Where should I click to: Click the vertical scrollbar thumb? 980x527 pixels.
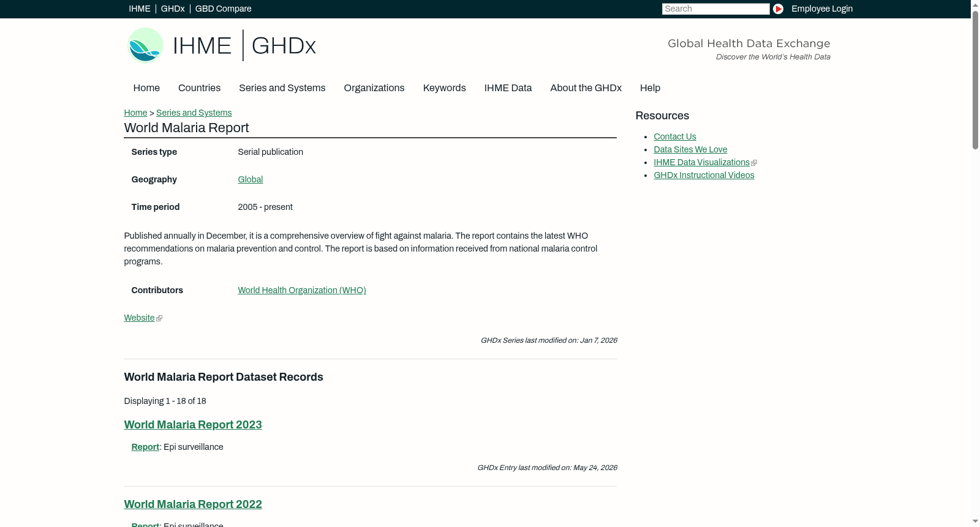(975, 80)
